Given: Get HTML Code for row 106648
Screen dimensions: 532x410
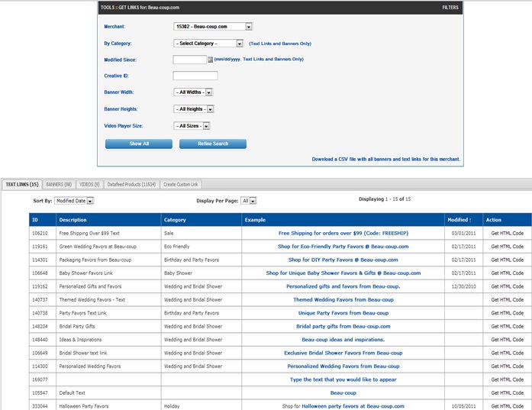Looking at the screenshot, I should pos(508,273).
